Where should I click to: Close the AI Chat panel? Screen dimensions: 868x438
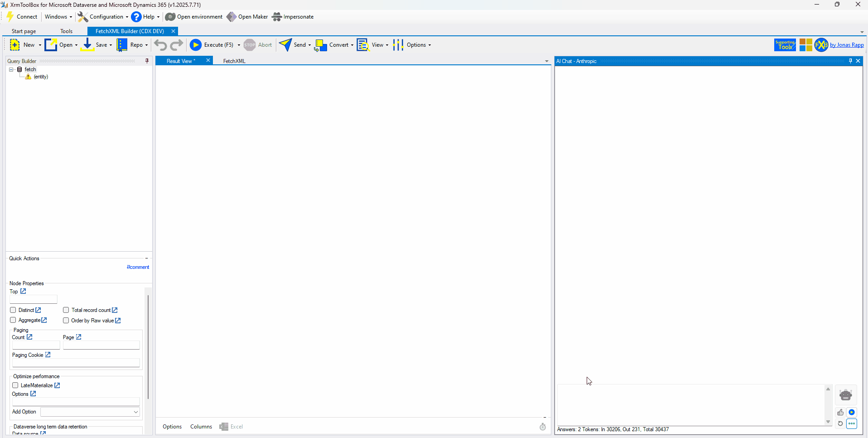click(x=858, y=61)
